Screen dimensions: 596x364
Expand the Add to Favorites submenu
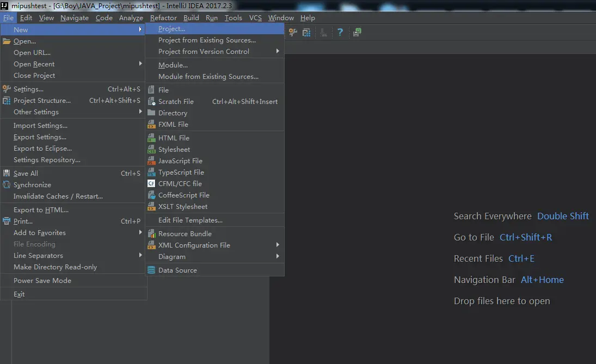pyautogui.click(x=73, y=232)
